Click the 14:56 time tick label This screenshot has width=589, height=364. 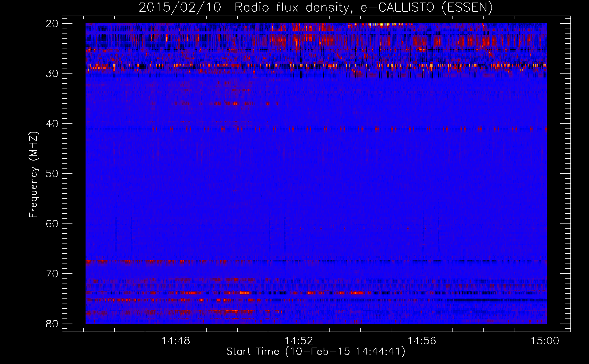(x=422, y=341)
